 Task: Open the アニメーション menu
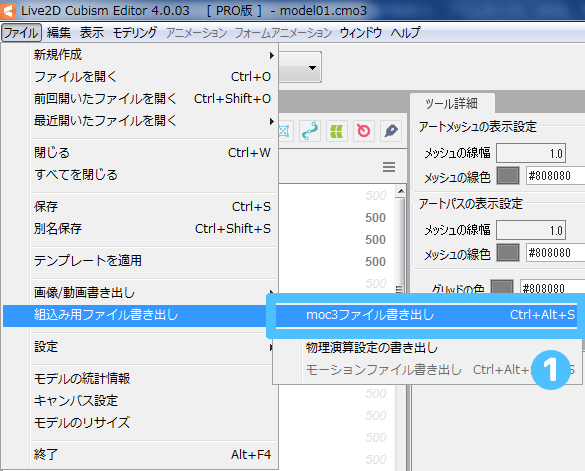(196, 33)
